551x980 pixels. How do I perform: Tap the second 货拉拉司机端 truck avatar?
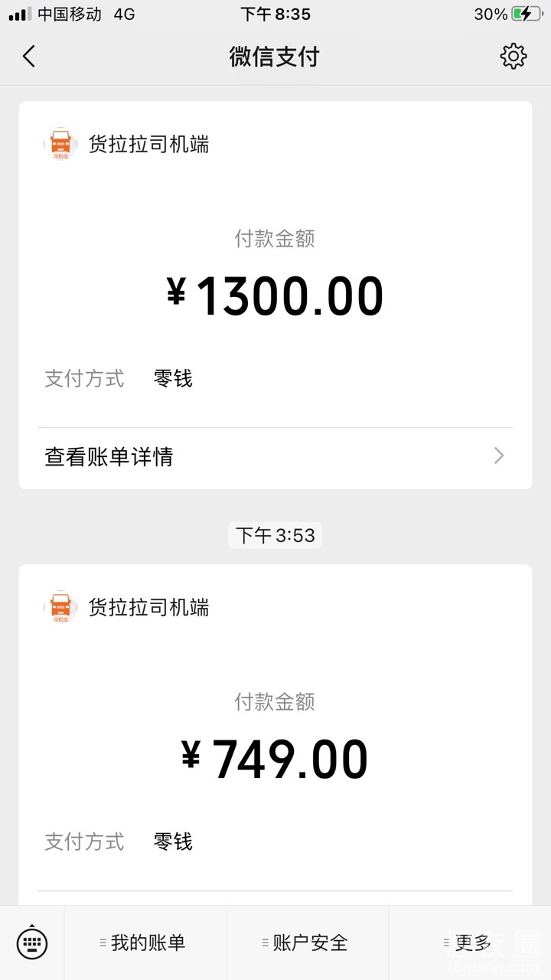[60, 607]
